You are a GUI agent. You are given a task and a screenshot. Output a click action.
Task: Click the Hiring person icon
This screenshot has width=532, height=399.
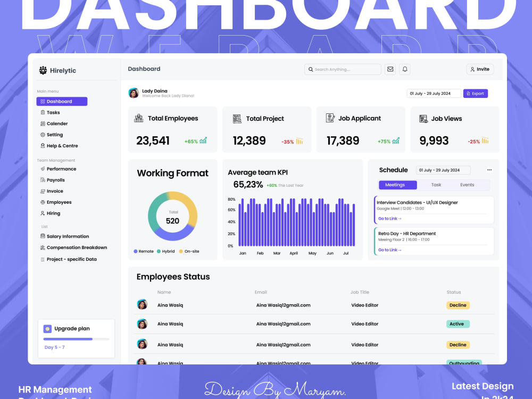point(43,213)
